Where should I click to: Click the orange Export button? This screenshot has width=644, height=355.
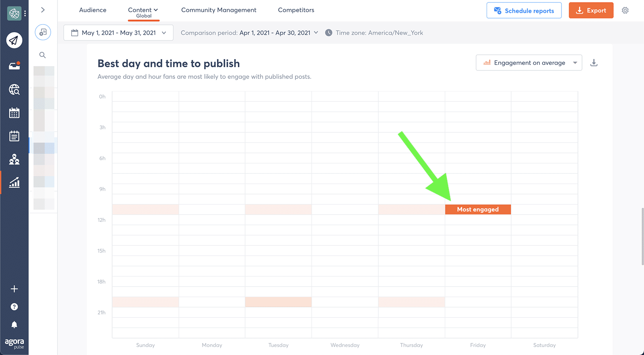[591, 10]
